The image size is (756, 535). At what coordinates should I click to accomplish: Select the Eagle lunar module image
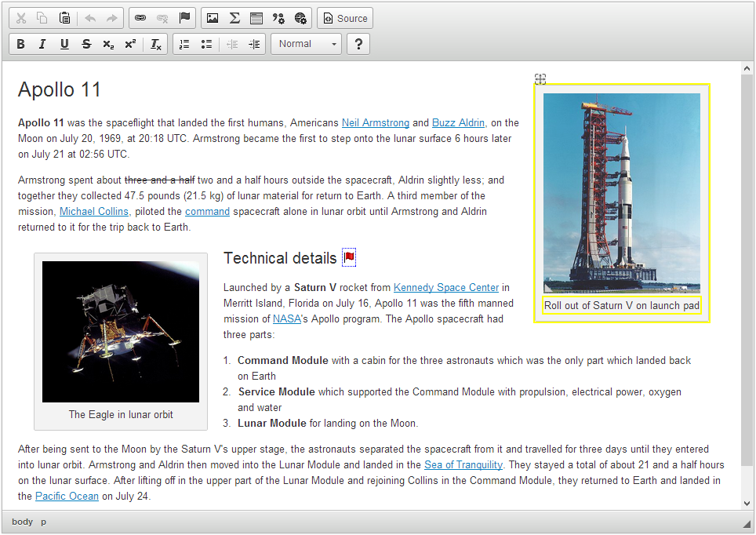tap(121, 332)
